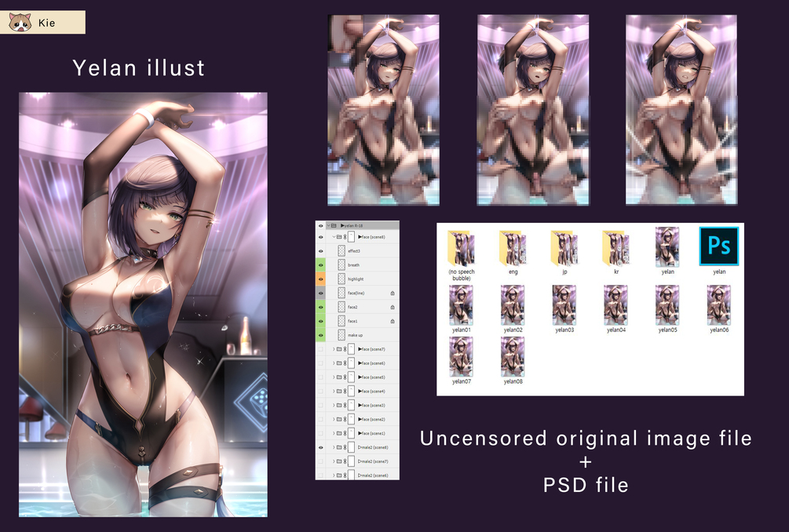Expand the face (scene6) group
This screenshot has height=532, width=789.
click(x=334, y=363)
